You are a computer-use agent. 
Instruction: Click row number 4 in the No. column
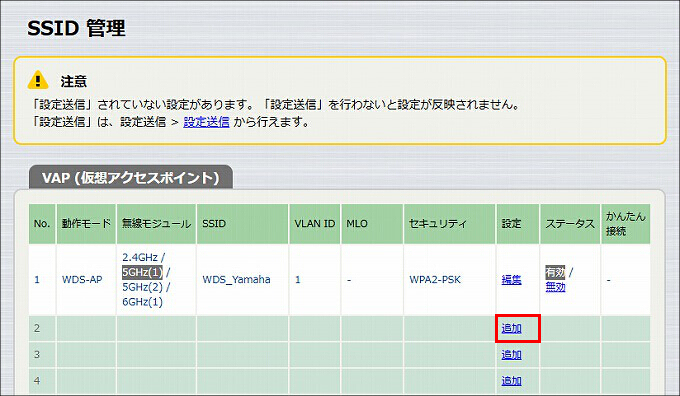pyautogui.click(x=37, y=381)
